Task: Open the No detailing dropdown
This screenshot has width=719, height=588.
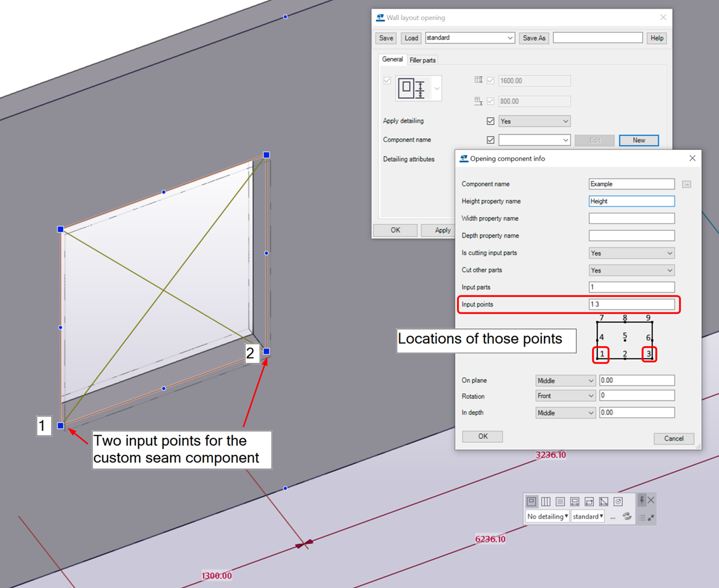Action: point(547,517)
